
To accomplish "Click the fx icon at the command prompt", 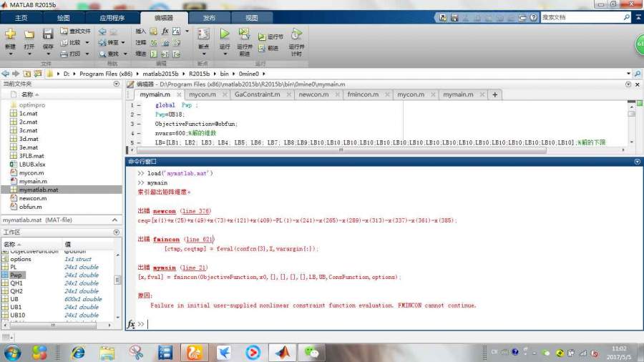I will [131, 324].
